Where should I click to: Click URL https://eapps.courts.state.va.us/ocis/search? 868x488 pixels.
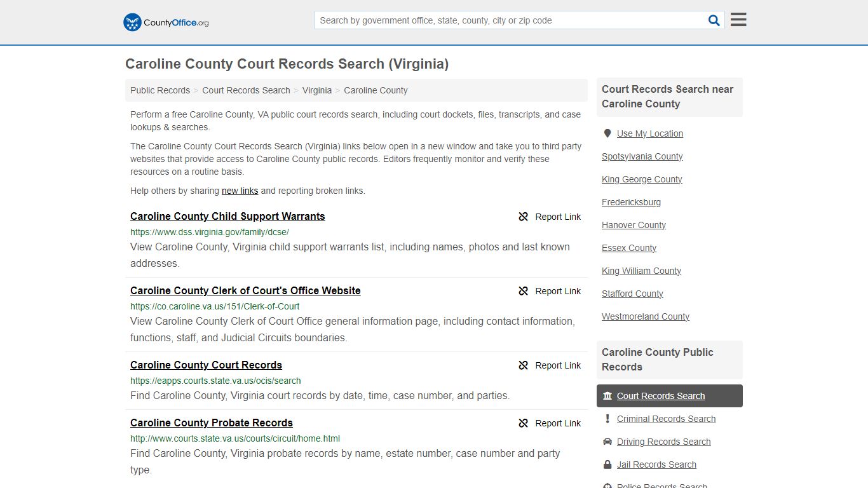(x=215, y=381)
